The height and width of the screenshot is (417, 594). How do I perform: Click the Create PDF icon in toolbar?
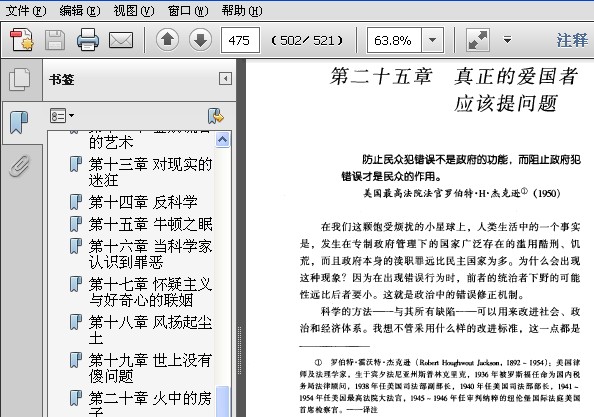click(22, 39)
